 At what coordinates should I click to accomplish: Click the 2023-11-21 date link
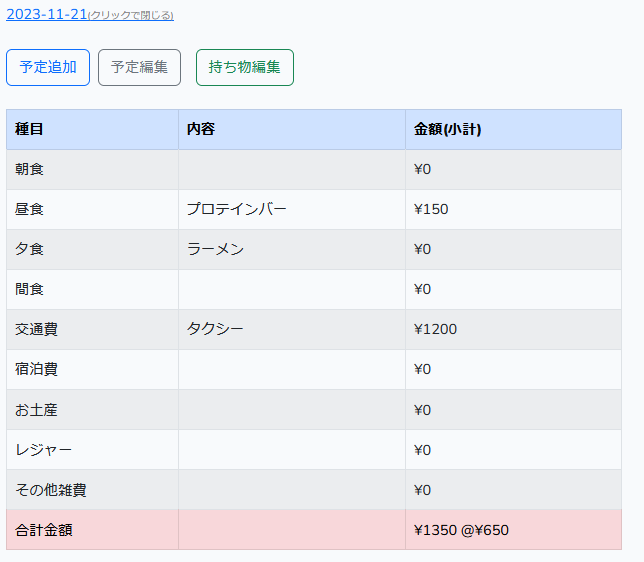coord(46,14)
